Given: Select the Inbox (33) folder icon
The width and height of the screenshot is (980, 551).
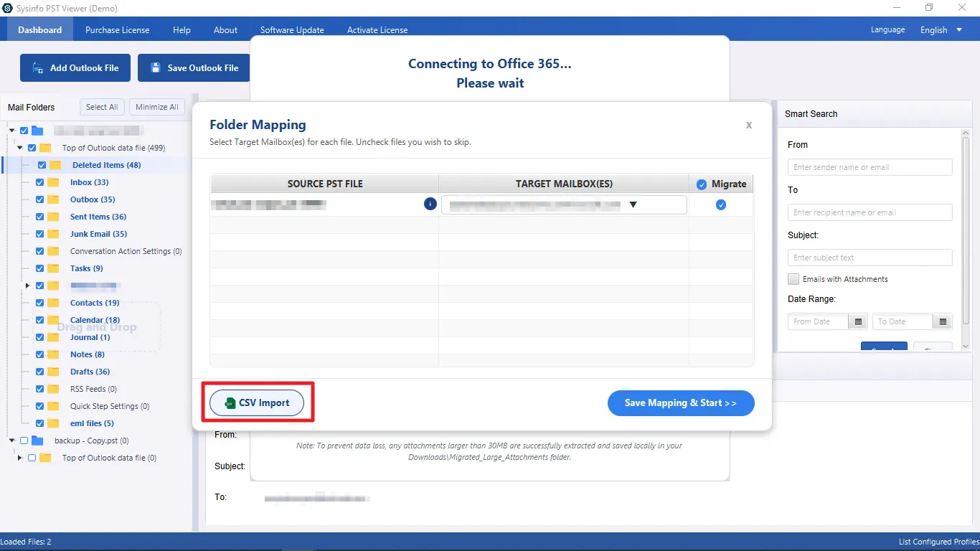Looking at the screenshot, I should (x=53, y=182).
